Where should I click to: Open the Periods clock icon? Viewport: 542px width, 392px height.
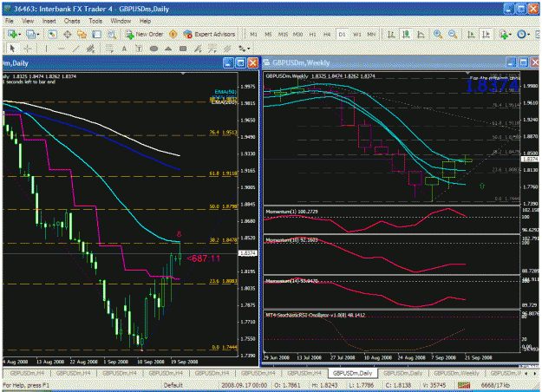[x=521, y=34]
